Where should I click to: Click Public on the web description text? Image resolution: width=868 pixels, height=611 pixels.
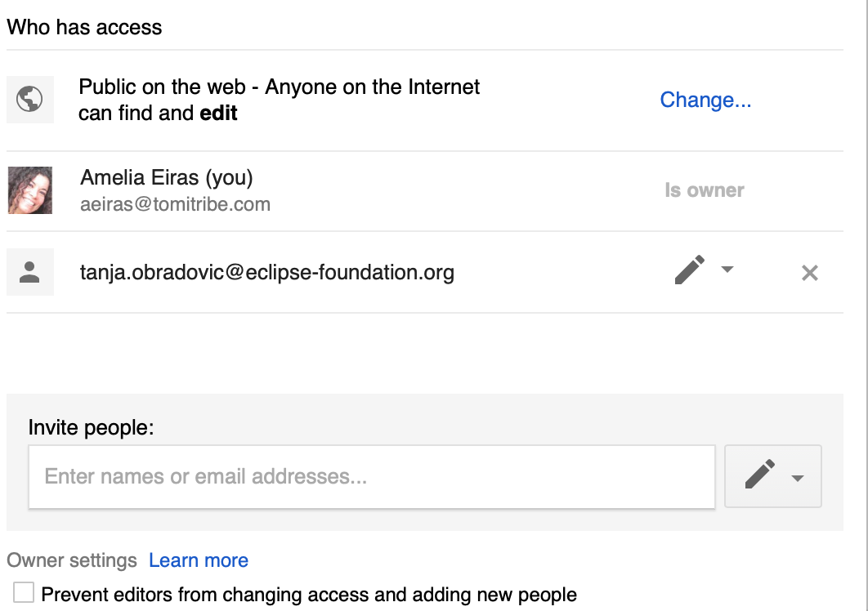coord(279,100)
